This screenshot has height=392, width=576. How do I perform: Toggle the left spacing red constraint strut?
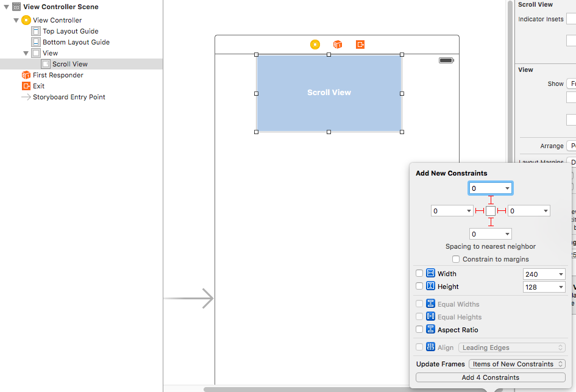(479, 211)
